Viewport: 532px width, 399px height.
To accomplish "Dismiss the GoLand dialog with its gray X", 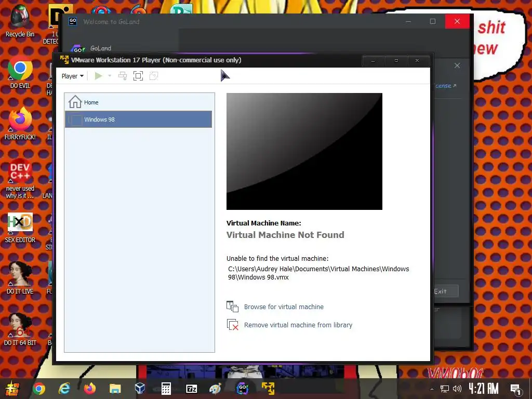I will (457, 65).
